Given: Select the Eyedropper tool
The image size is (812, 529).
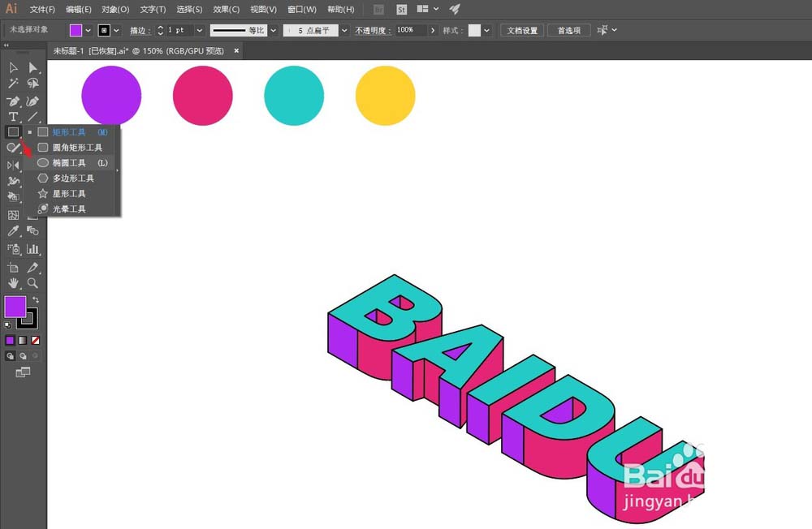Looking at the screenshot, I should point(13,231).
